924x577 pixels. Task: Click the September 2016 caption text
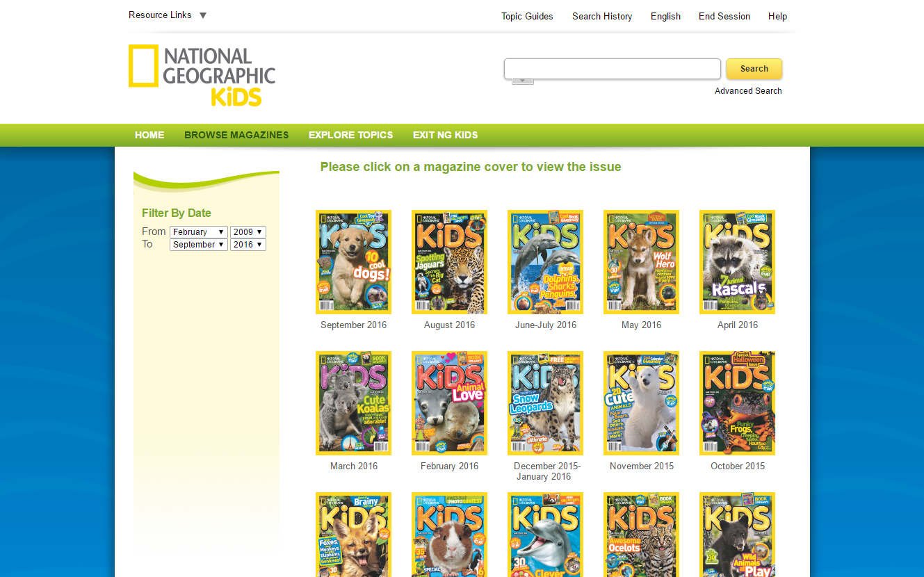click(x=353, y=325)
